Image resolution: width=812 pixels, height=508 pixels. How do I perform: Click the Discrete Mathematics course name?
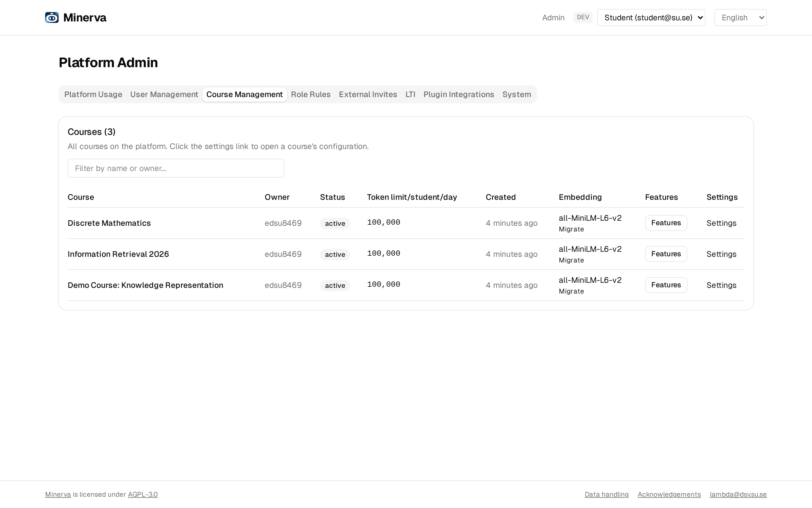[x=109, y=223]
